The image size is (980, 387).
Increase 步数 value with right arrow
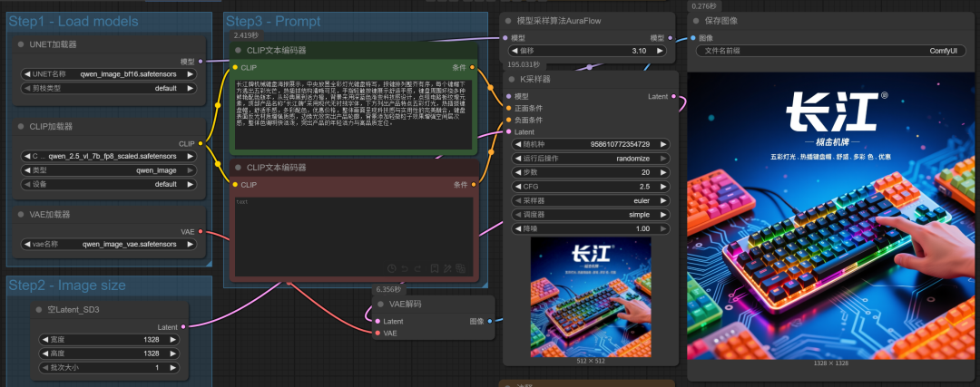(663, 172)
